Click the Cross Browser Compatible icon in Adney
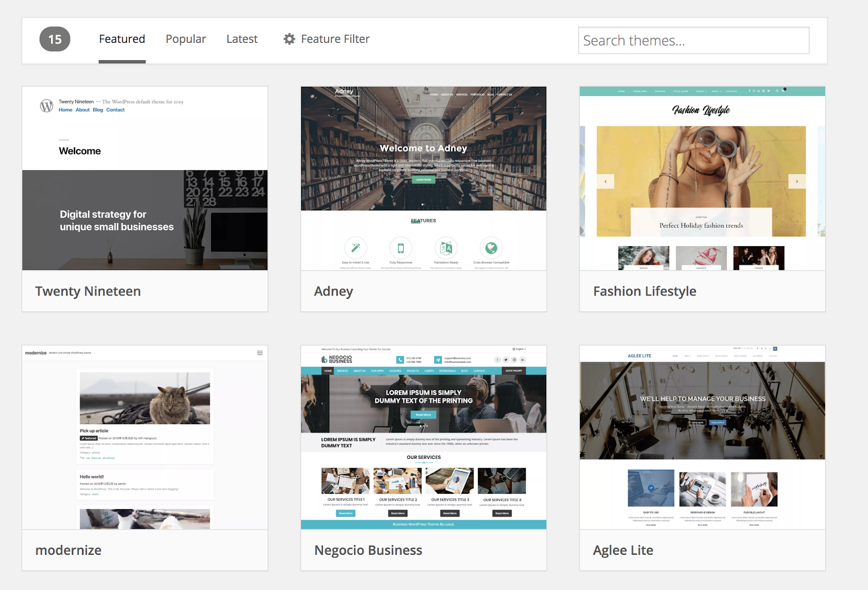Viewport: 868px width, 590px height. pos(491,248)
